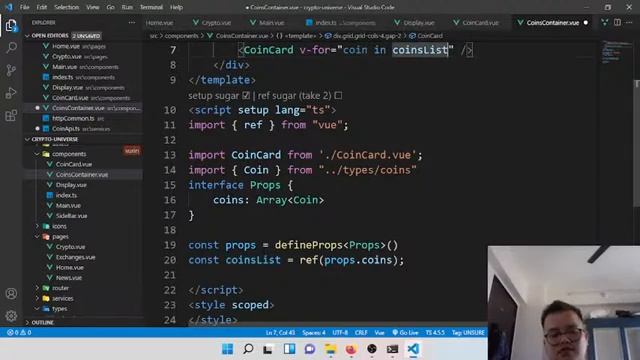Click the open changes icon in editor toolbar
This screenshot has width=640, height=360.
click(604, 22)
